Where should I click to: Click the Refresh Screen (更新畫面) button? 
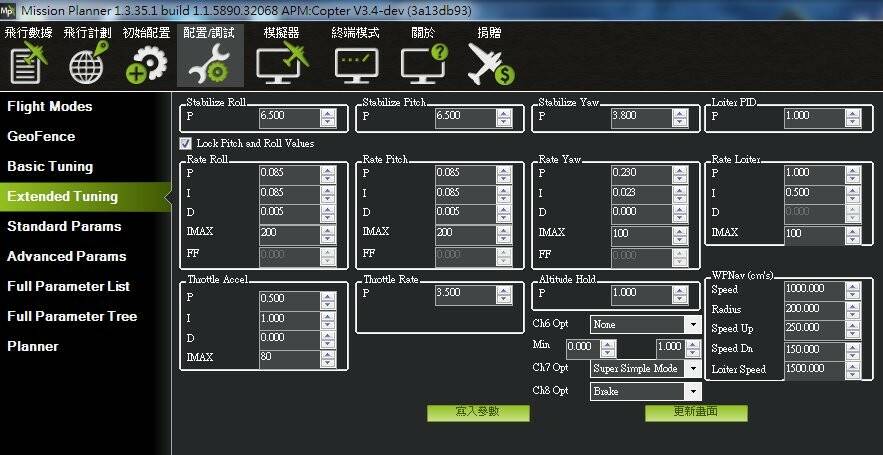[696, 413]
